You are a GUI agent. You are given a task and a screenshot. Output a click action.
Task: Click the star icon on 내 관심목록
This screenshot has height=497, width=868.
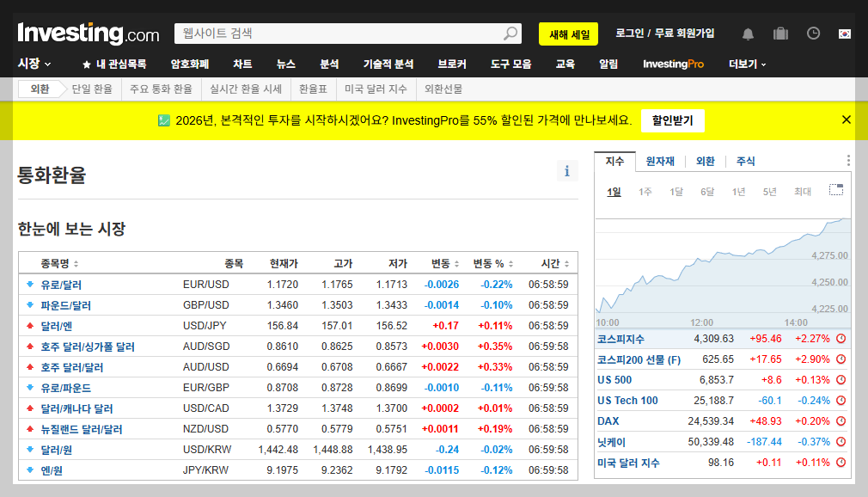pos(85,63)
